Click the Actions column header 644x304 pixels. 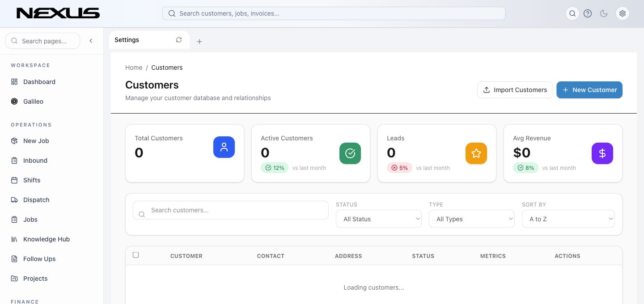568,256
